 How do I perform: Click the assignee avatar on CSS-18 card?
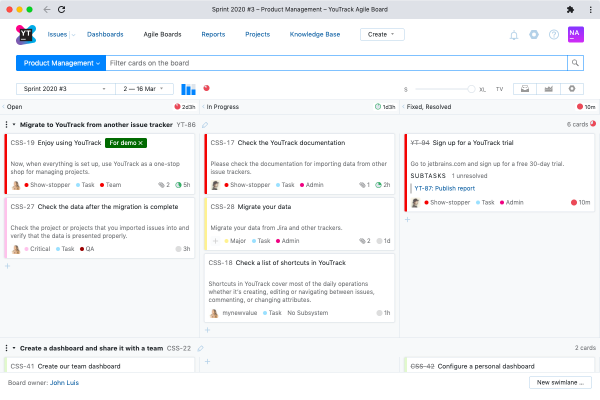pos(214,313)
